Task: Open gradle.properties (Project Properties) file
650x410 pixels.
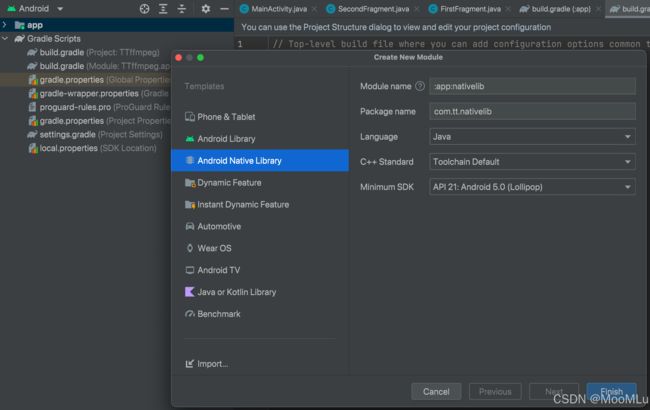Action: pyautogui.click(x=99, y=121)
